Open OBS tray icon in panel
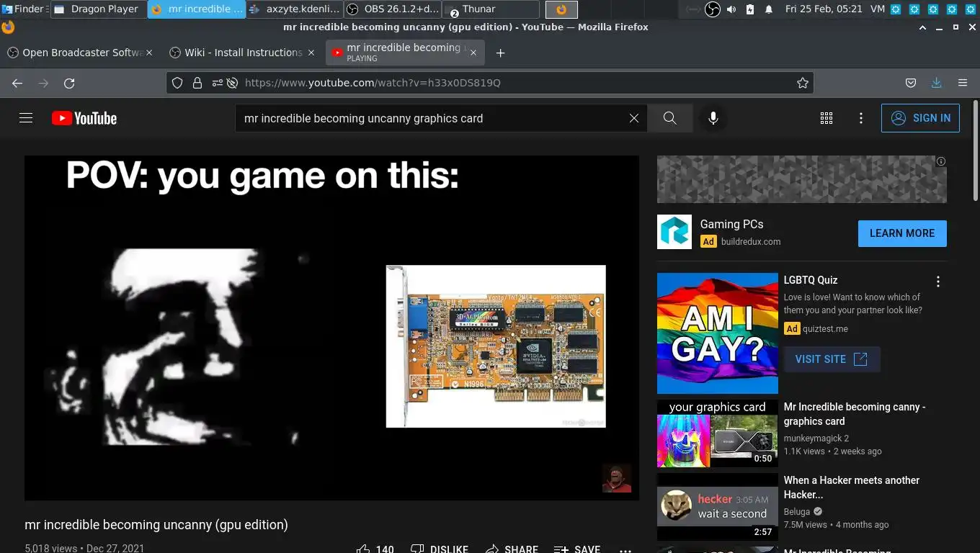Image resolution: width=980 pixels, height=553 pixels. 712,9
